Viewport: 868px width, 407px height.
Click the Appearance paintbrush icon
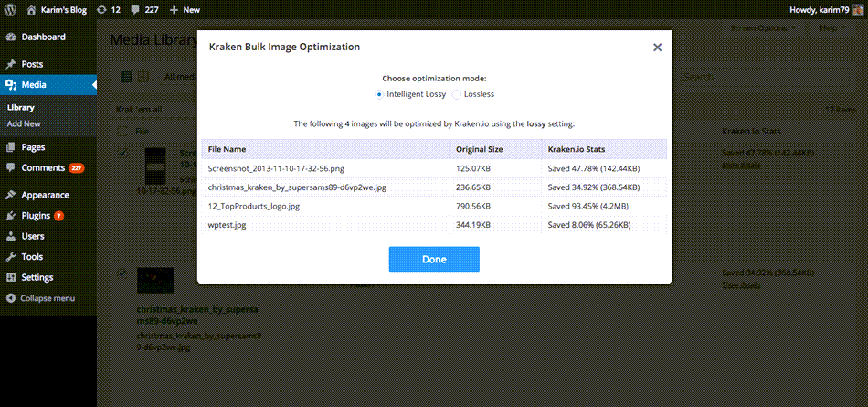pos(11,195)
